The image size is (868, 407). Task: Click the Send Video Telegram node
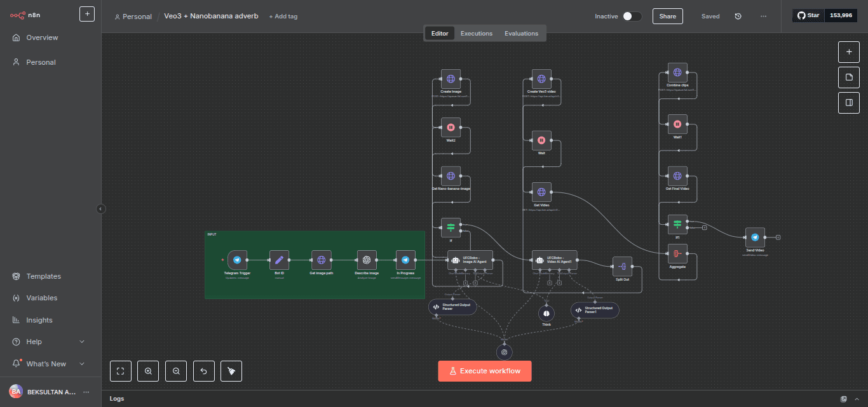pyautogui.click(x=755, y=237)
